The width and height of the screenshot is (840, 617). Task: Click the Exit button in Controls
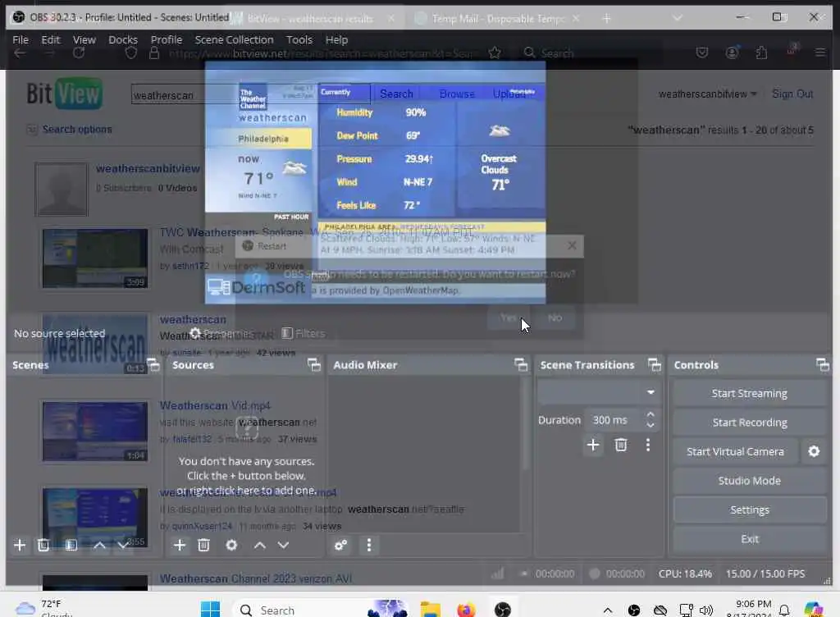(750, 539)
